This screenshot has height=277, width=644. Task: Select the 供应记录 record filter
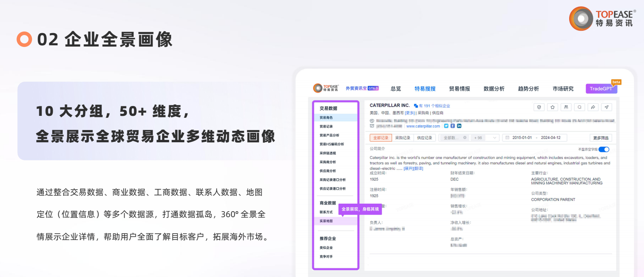click(x=425, y=138)
